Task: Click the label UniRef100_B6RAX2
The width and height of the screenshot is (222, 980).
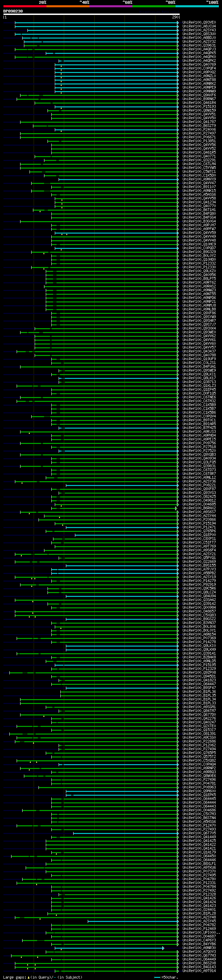Action: click(199, 508)
